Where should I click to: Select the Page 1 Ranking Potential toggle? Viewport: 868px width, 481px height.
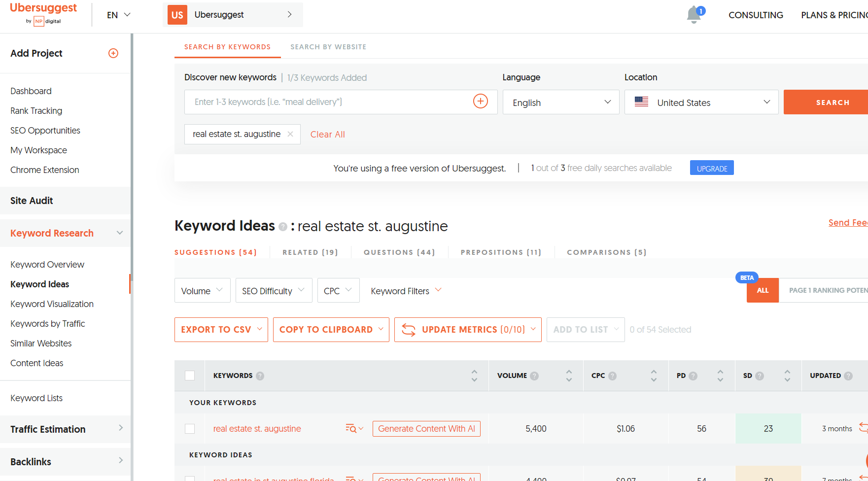(x=824, y=290)
